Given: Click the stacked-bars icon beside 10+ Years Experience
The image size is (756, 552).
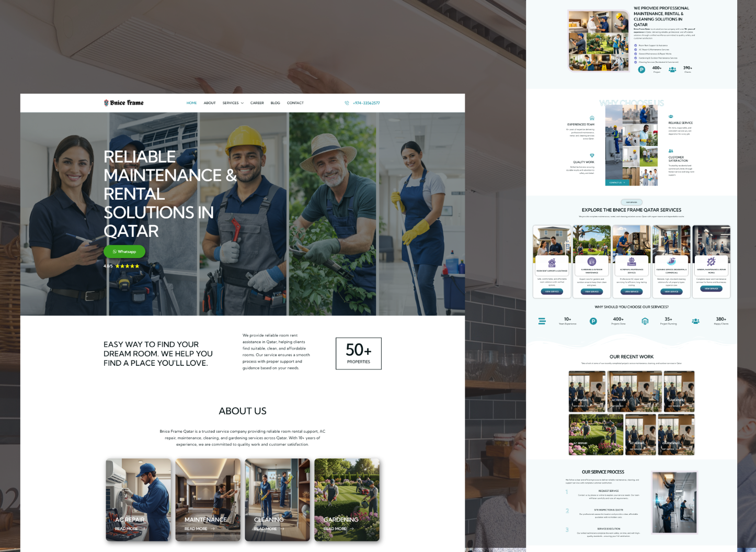Looking at the screenshot, I should point(542,321).
